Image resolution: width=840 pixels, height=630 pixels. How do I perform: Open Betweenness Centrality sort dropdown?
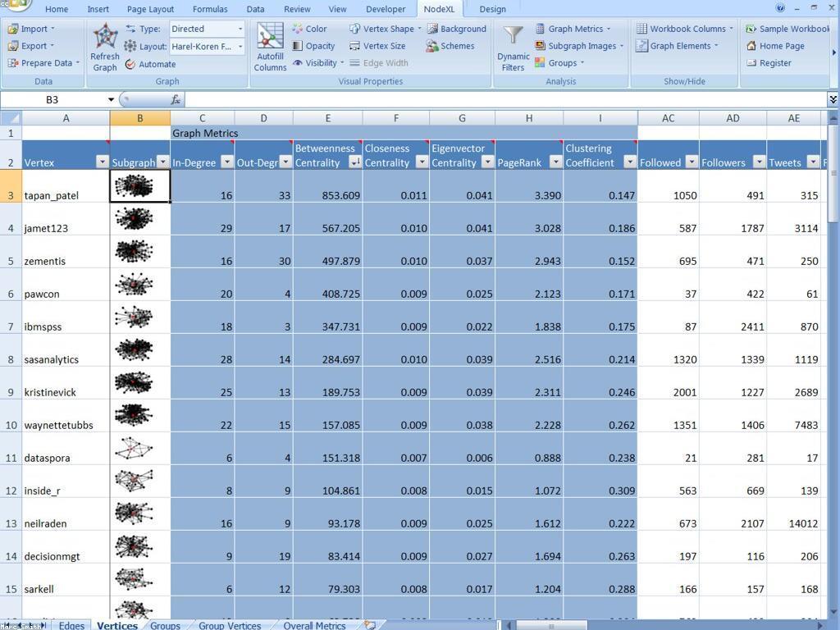coord(355,162)
